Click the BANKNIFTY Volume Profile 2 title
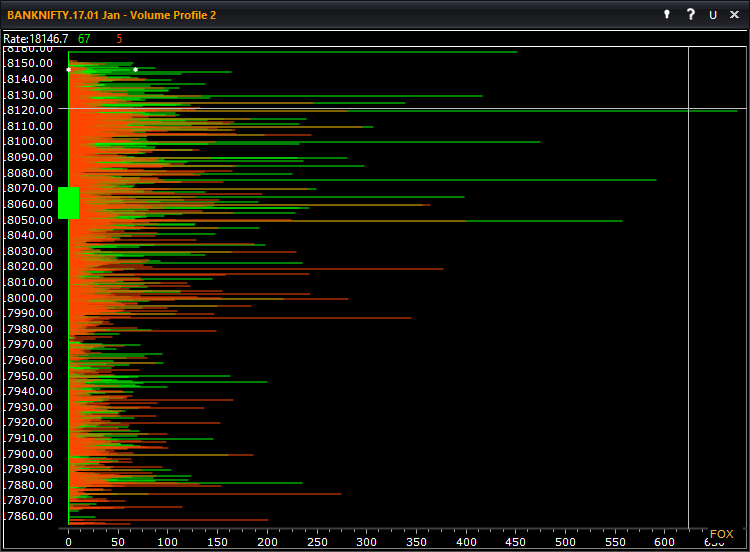Image resolution: width=750 pixels, height=552 pixels. point(111,15)
